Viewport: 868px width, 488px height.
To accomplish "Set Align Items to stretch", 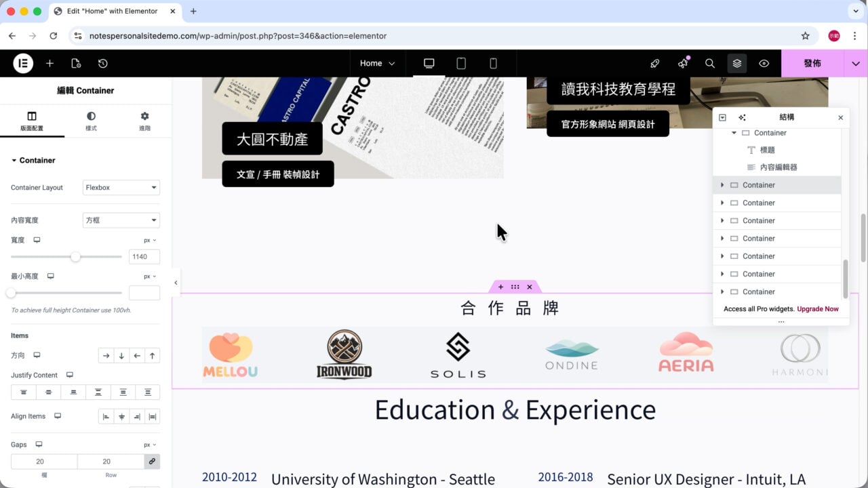I will (x=153, y=416).
